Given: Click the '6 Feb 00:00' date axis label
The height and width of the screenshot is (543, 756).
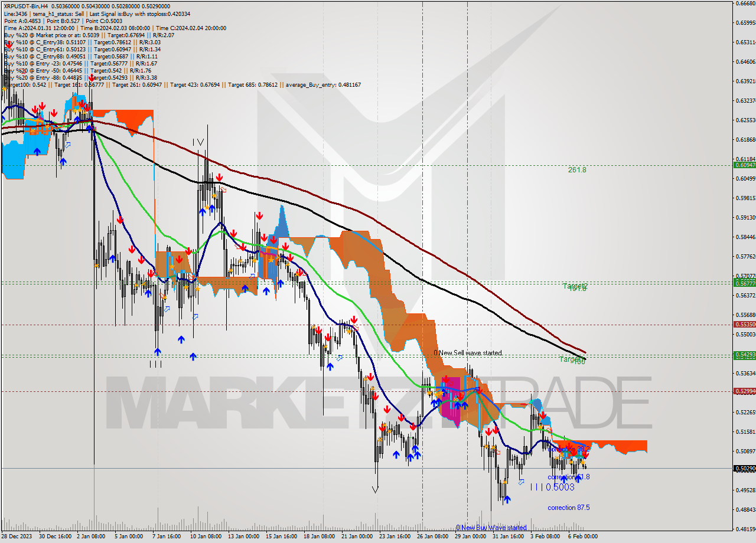Looking at the screenshot, I should 584,537.
